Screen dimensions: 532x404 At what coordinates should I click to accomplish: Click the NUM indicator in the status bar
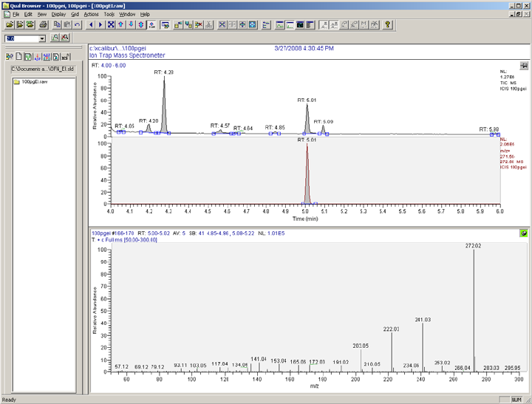pos(516,400)
